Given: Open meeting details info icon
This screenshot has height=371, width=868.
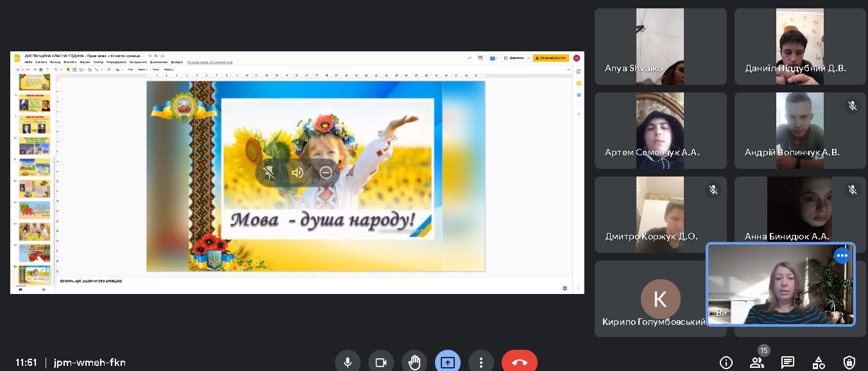Looking at the screenshot, I should click(x=726, y=363).
